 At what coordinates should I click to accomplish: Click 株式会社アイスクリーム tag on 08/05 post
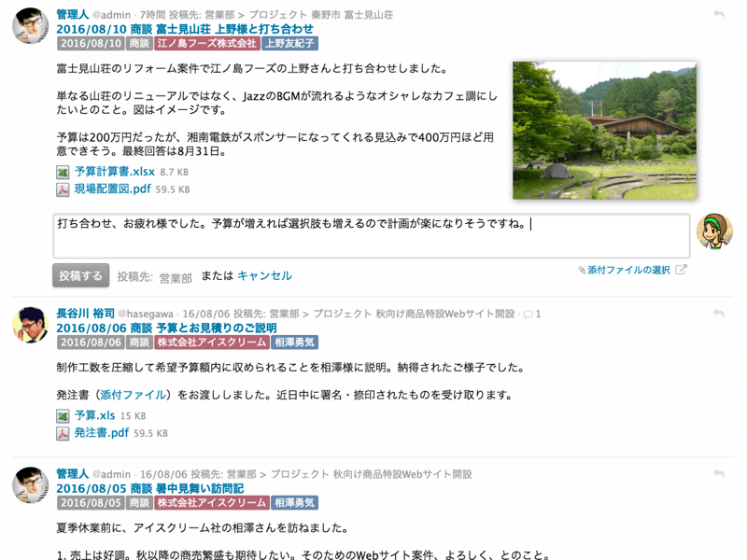pos(212,503)
